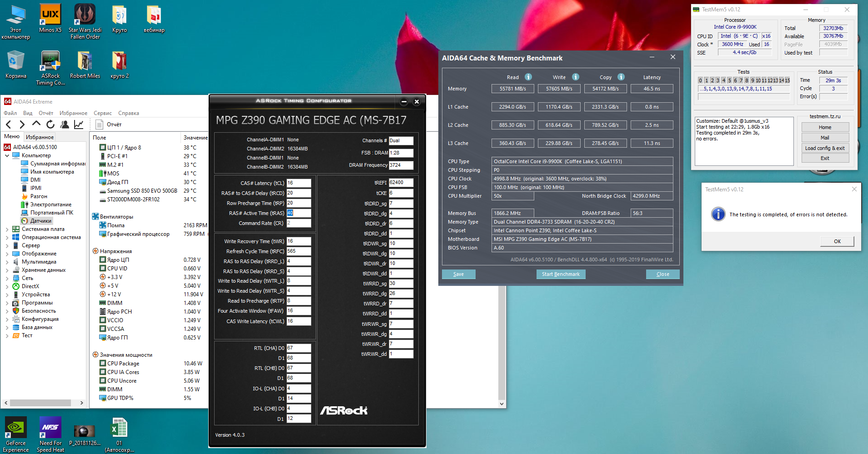Click the AIDA64 vertical scrollbar down arrow
Screen dimensions: 868x454
(x=502, y=404)
